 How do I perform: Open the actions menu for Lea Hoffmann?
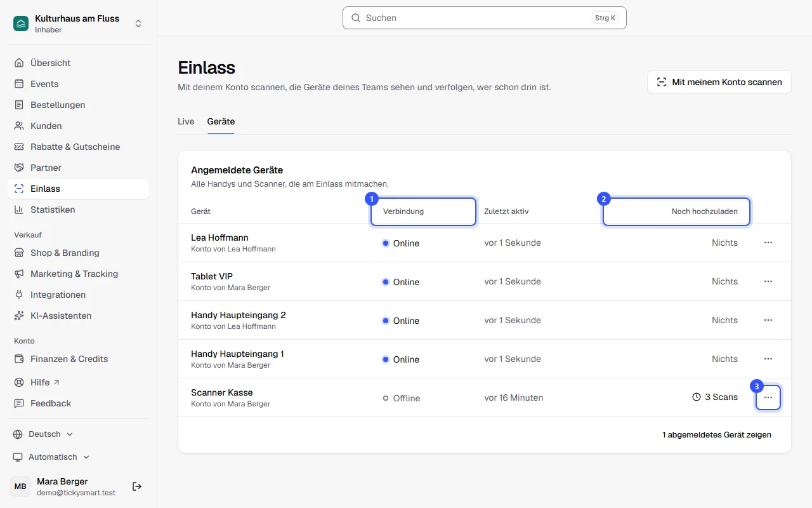tap(768, 243)
